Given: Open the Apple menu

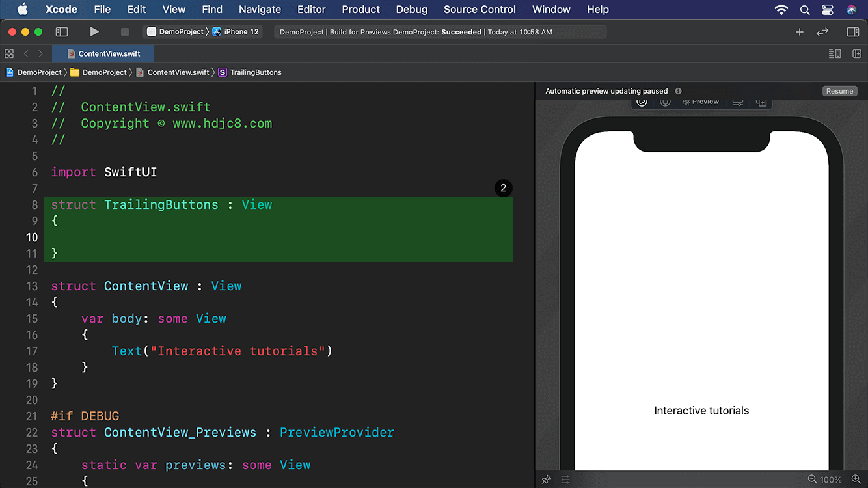Looking at the screenshot, I should pos(23,9).
